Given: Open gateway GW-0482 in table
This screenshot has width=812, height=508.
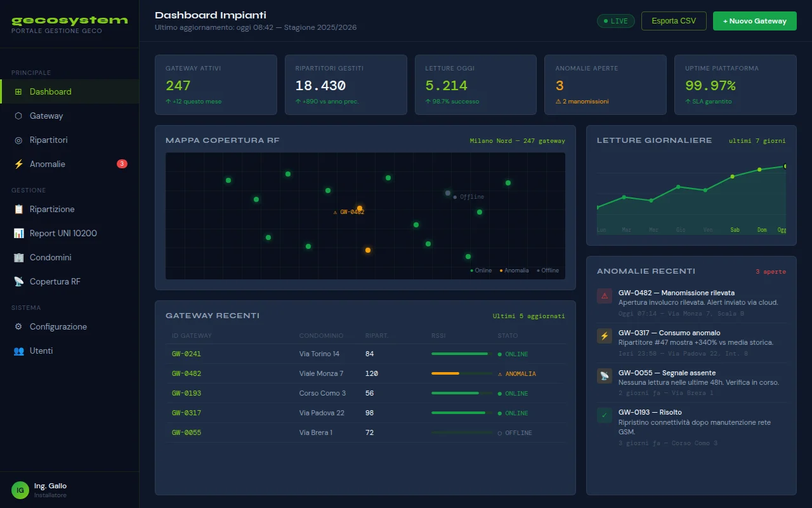Looking at the screenshot, I should pos(187,373).
